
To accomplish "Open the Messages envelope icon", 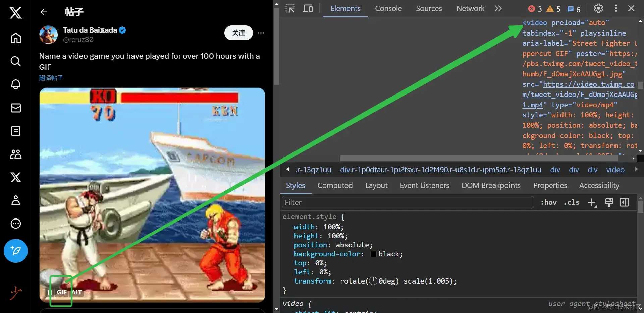I will 15,108.
